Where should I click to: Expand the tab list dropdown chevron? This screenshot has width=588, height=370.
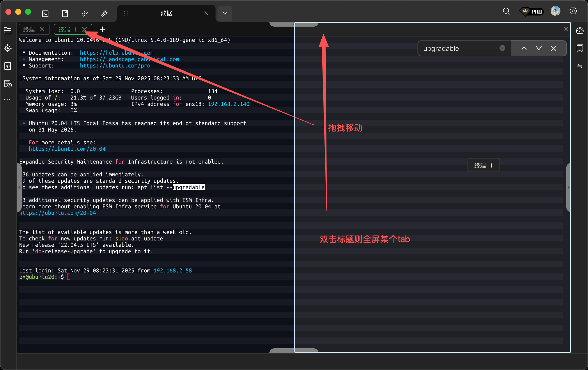pos(225,13)
